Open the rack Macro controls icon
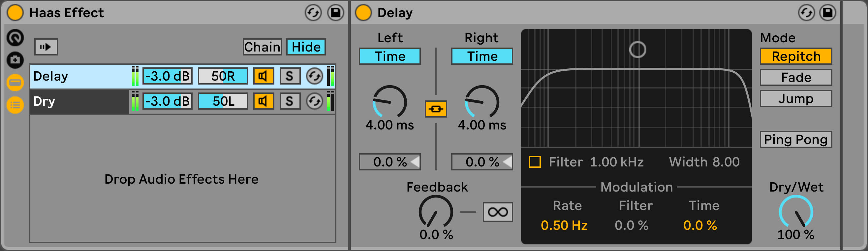 (15, 37)
